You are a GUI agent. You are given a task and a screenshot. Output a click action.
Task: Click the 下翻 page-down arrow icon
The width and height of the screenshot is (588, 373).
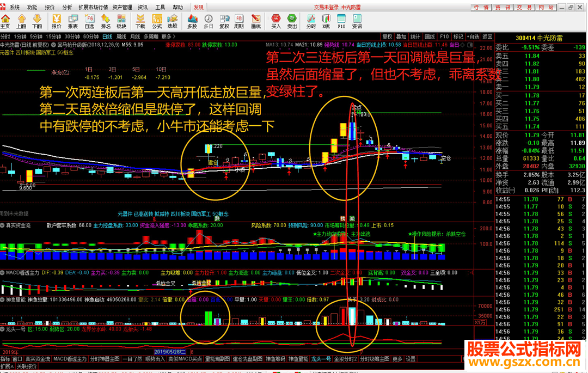tap(37, 21)
